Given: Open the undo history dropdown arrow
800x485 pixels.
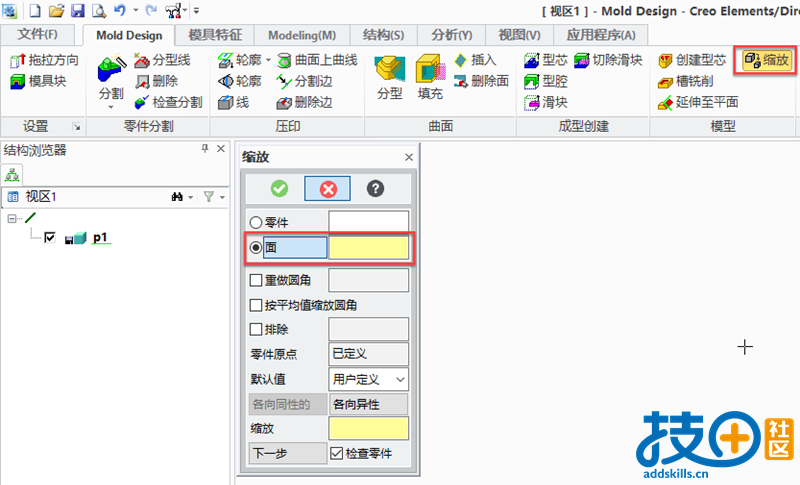Looking at the screenshot, I should [x=135, y=10].
